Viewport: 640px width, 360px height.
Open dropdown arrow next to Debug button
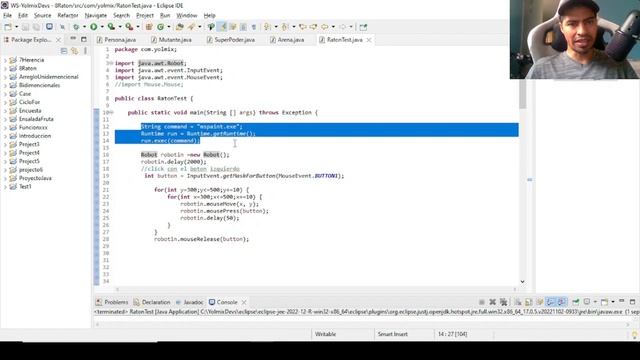(84, 27)
